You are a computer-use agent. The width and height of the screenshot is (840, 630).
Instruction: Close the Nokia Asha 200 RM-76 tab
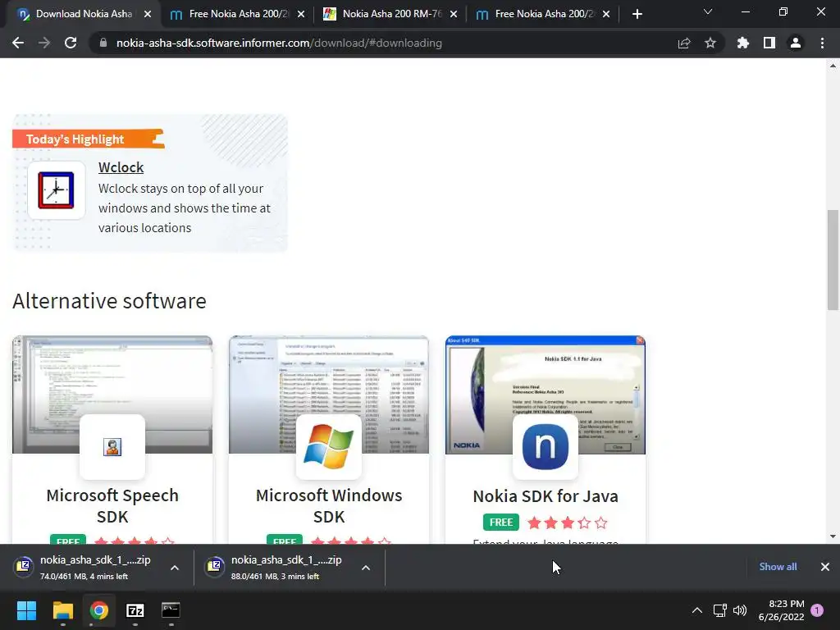click(454, 14)
